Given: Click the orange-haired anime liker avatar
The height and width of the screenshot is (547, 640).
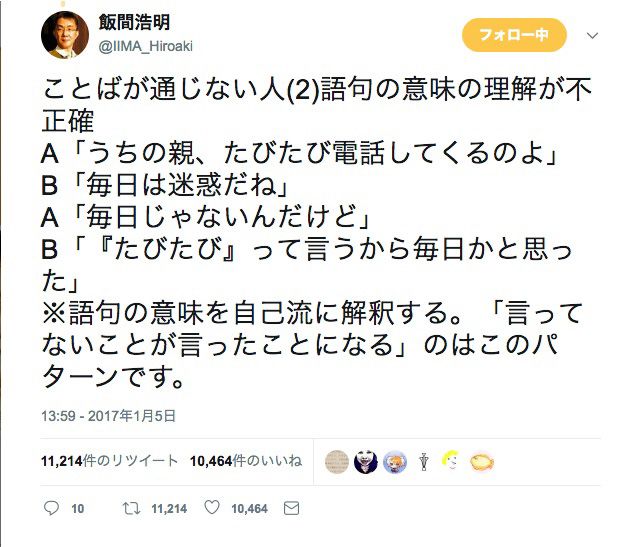Looking at the screenshot, I should tap(395, 461).
